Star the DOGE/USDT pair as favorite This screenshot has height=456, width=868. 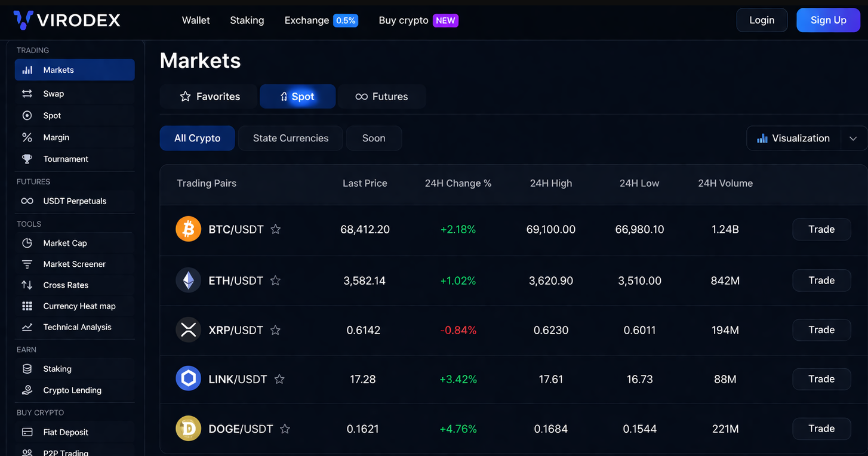(285, 429)
